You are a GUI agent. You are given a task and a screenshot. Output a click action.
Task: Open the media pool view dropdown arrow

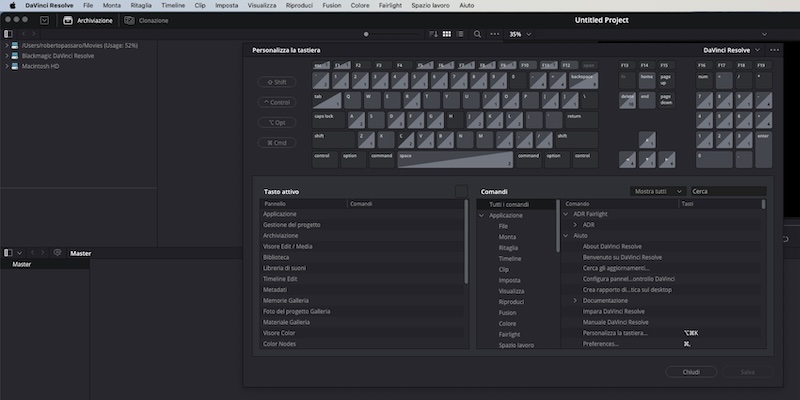19,253
